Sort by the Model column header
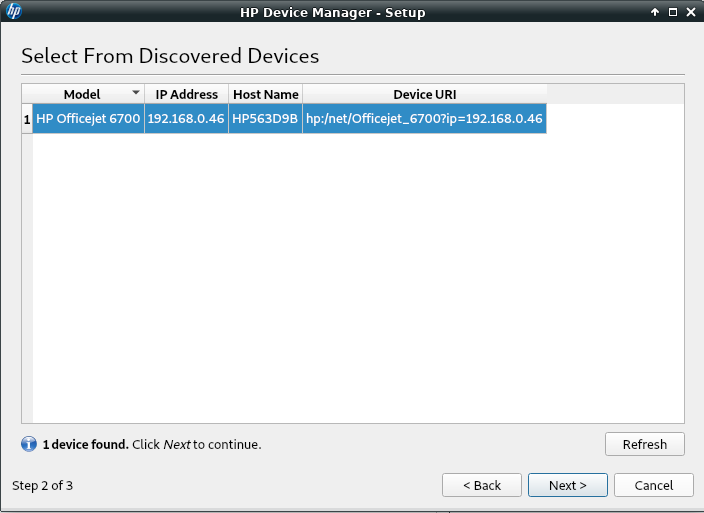704x513 pixels. pos(82,94)
